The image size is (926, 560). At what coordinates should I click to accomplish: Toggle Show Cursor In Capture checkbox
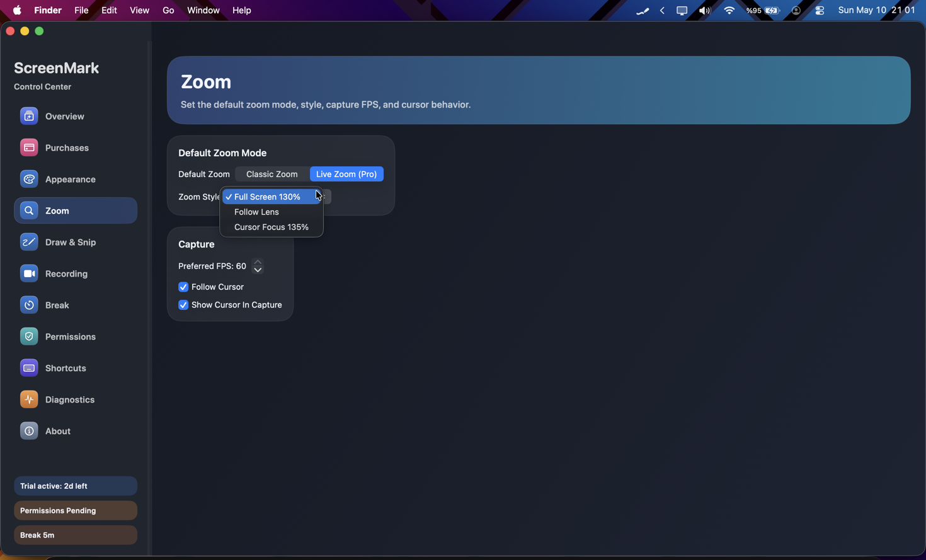pyautogui.click(x=183, y=305)
